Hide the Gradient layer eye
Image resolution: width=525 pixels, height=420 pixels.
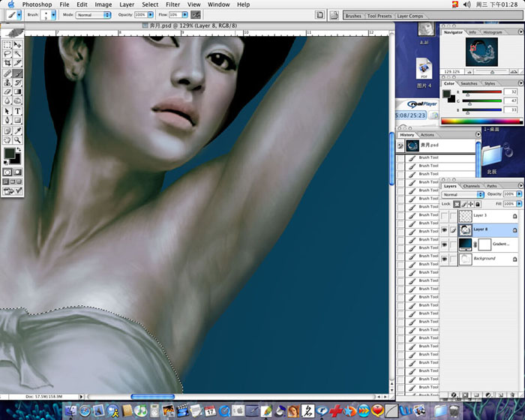click(444, 244)
